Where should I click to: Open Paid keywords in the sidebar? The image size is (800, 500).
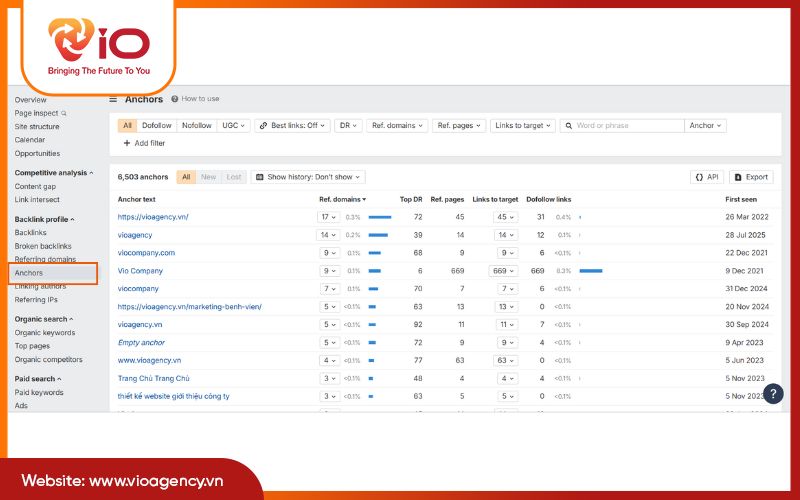(39, 392)
